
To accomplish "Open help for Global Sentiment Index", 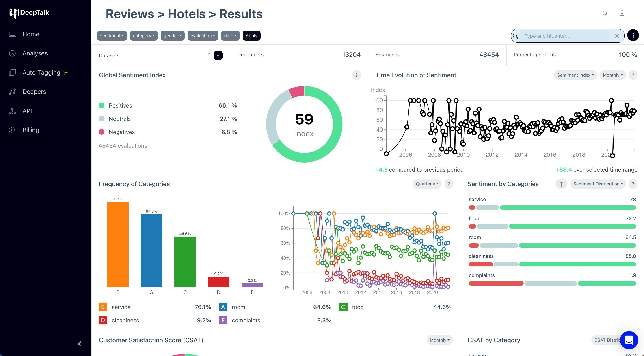I will tap(356, 75).
